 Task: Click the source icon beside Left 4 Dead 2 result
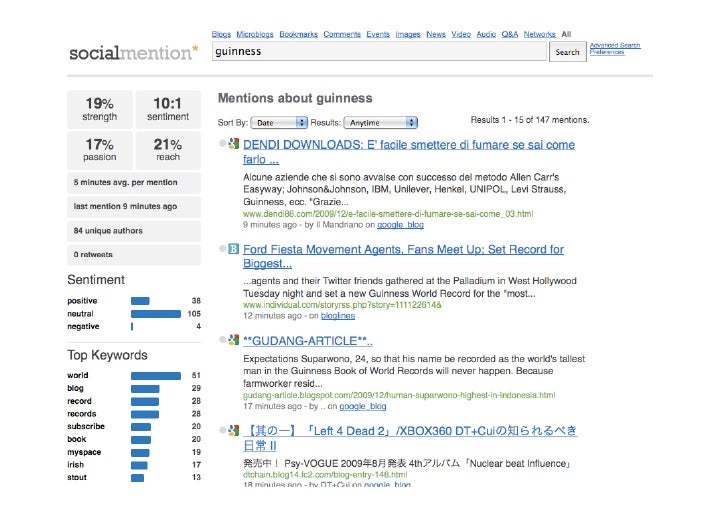click(x=234, y=430)
